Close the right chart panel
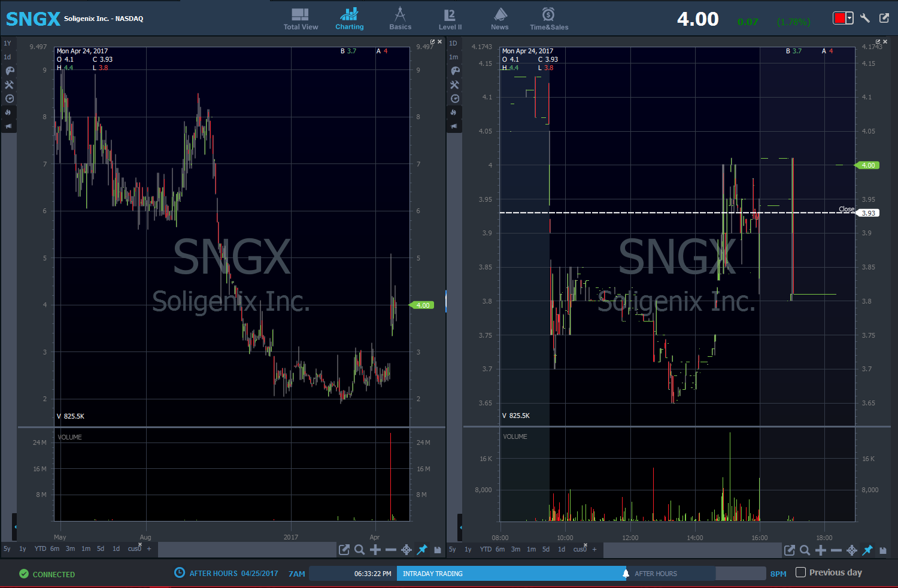Screen dimensions: 898x588 coord(885,42)
